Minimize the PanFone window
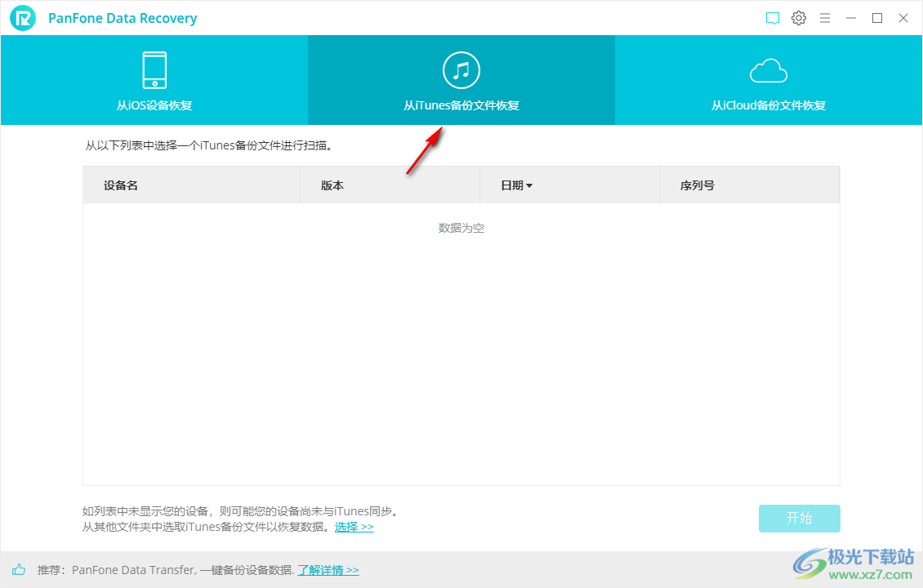The height and width of the screenshot is (588, 923). point(851,18)
